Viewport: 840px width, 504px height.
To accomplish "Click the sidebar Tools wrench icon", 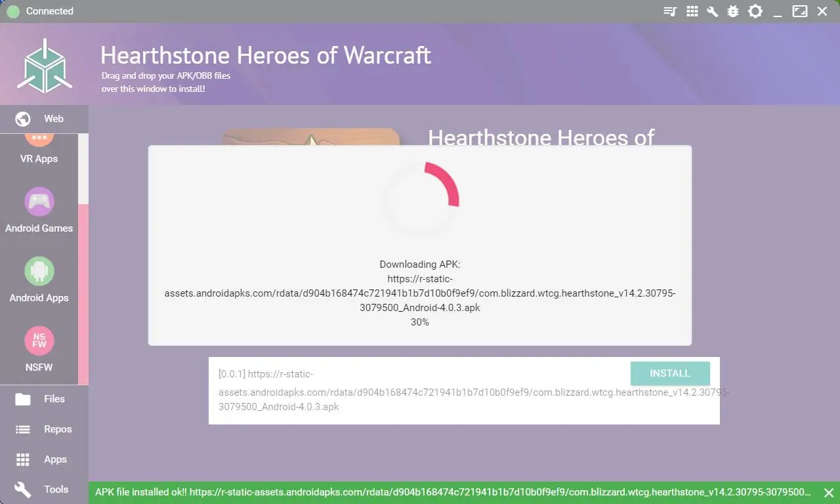I will (23, 490).
